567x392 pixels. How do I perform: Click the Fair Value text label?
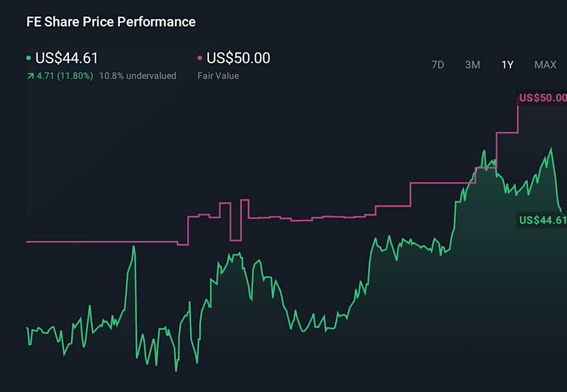click(218, 76)
